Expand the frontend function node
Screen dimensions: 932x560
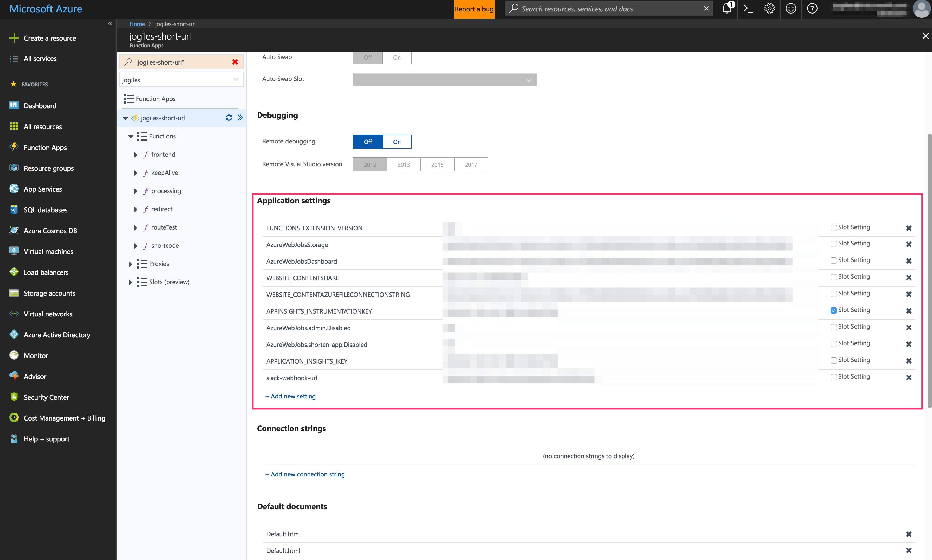(136, 155)
